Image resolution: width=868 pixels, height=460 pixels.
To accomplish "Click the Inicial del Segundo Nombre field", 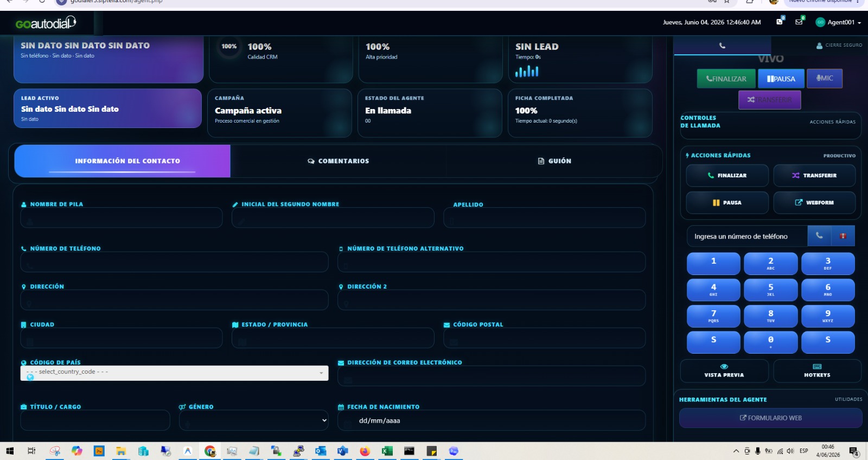I will tap(333, 218).
